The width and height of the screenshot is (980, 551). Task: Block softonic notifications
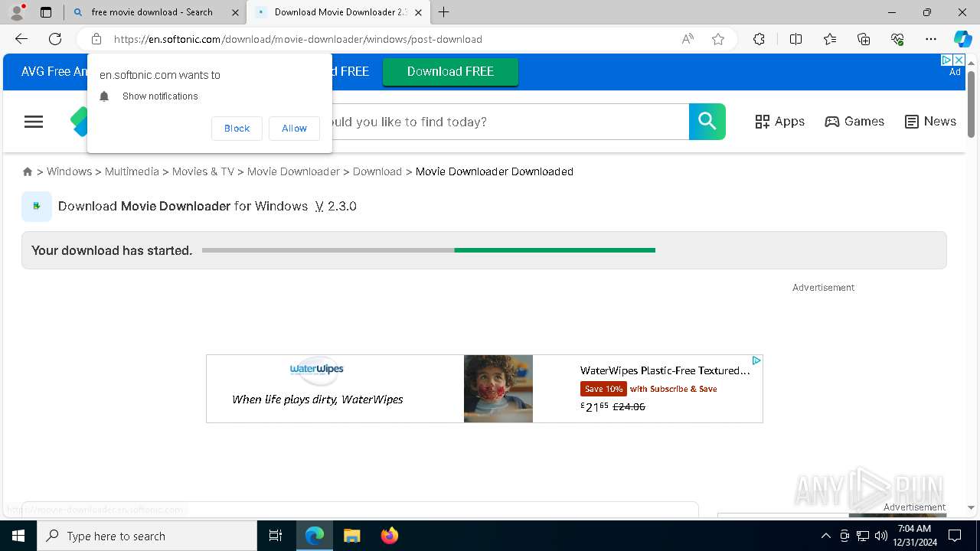pos(237,129)
